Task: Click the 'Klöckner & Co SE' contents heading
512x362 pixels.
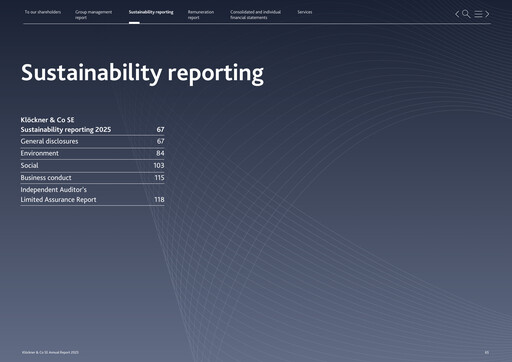Action: (47, 120)
